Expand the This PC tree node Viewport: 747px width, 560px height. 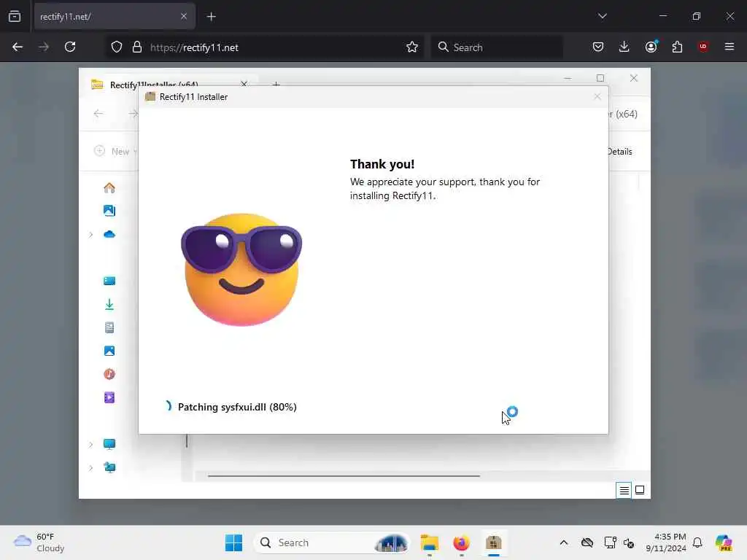click(90, 444)
